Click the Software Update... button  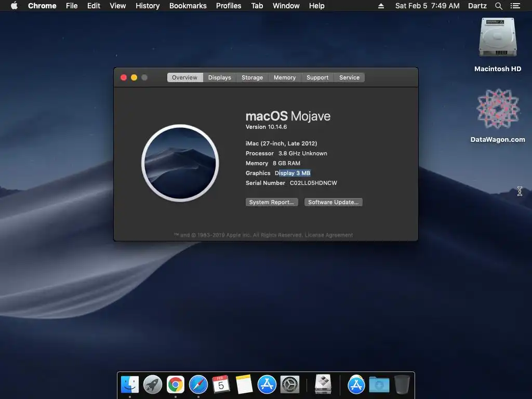click(x=333, y=202)
